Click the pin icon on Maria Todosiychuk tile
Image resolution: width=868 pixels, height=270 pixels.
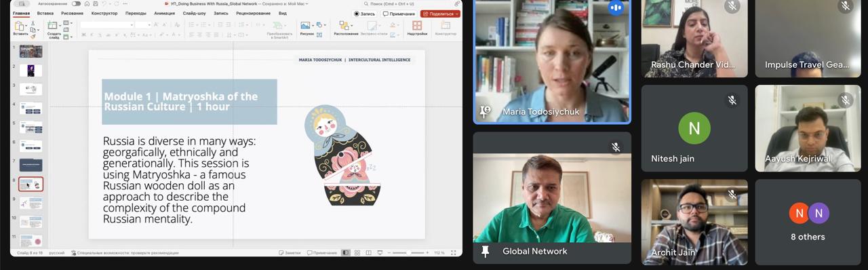click(485, 112)
